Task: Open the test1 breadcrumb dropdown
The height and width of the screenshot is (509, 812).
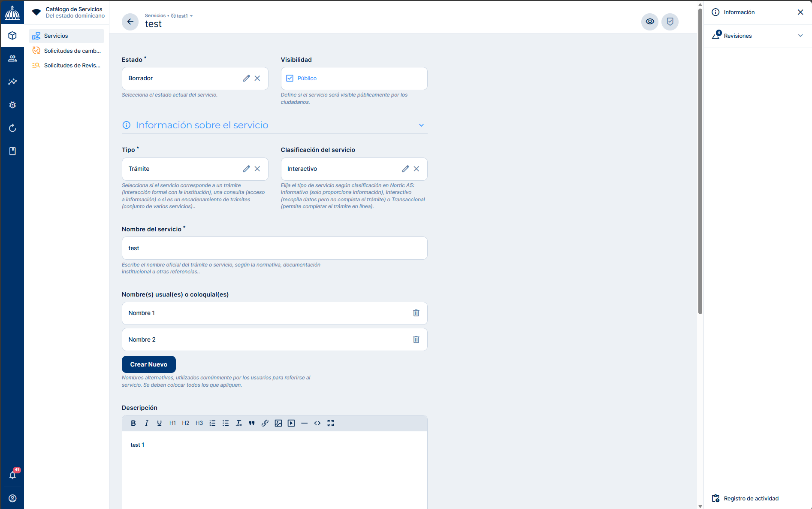Action: 191,16
